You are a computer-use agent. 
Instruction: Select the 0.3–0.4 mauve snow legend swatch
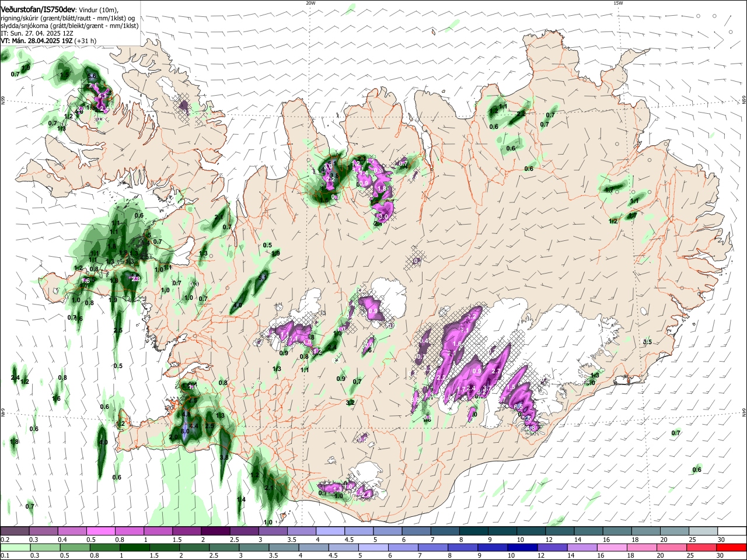coord(43,531)
